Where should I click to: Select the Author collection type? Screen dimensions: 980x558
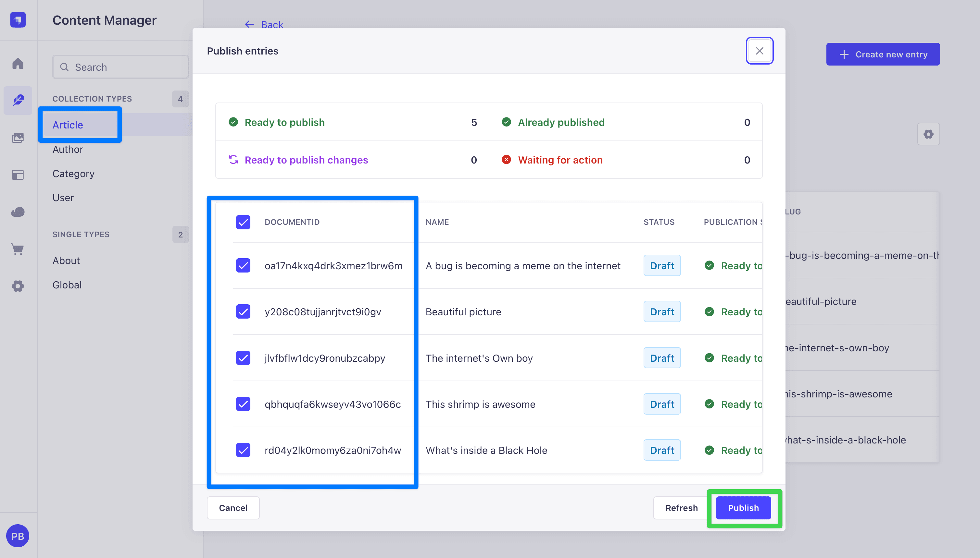68,149
